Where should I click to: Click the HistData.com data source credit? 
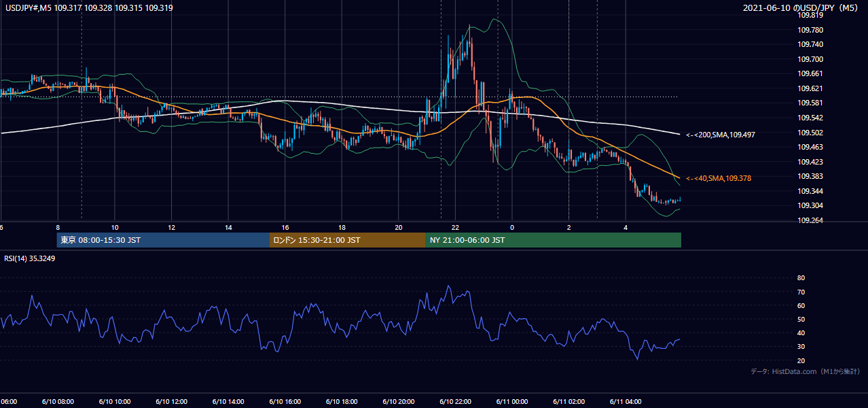click(x=806, y=371)
